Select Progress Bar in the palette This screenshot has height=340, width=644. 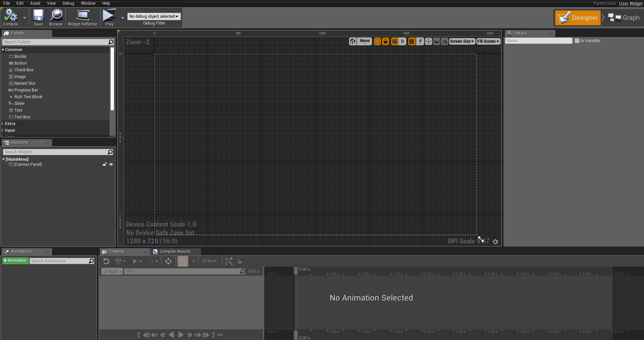(26, 90)
